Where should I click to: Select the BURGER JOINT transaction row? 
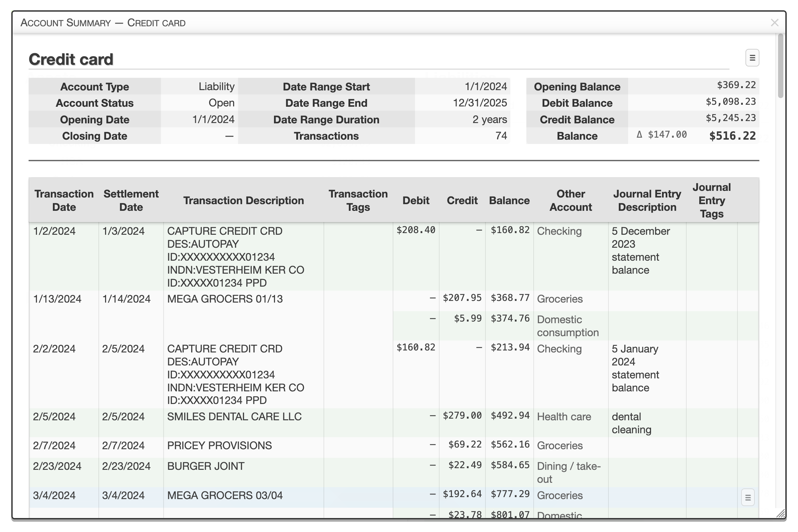click(x=205, y=466)
